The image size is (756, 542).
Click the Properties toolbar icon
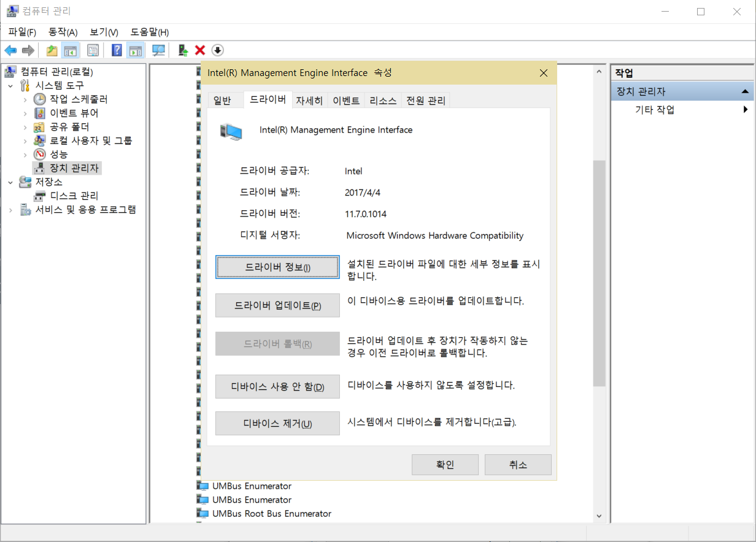tap(93, 50)
